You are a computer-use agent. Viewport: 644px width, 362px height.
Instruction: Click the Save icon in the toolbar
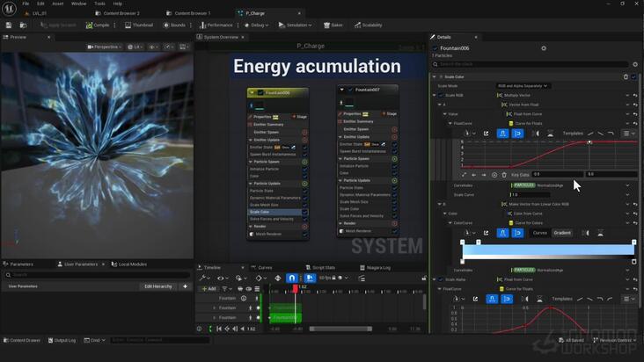pyautogui.click(x=9, y=25)
